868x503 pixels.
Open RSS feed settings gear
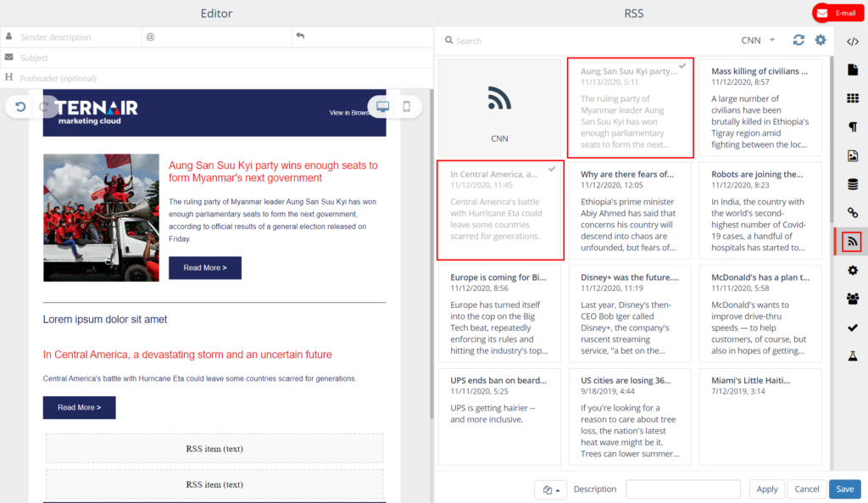[x=821, y=40]
